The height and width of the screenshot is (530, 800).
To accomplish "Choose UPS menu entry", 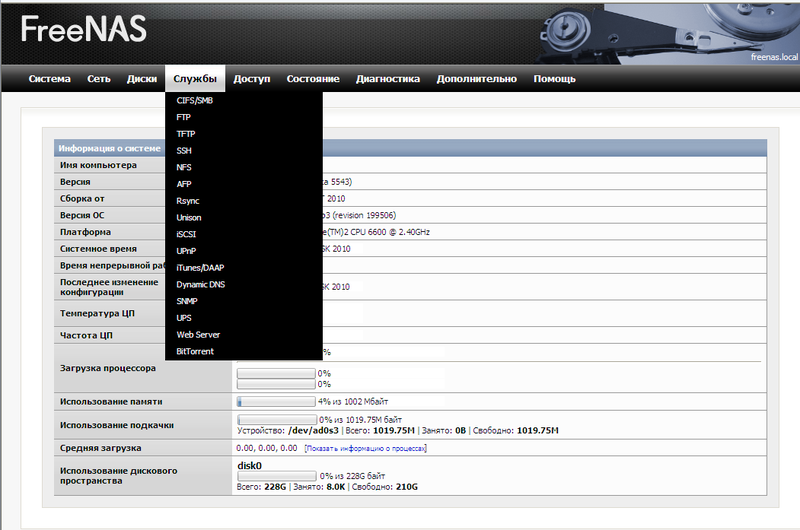I will click(x=184, y=318).
